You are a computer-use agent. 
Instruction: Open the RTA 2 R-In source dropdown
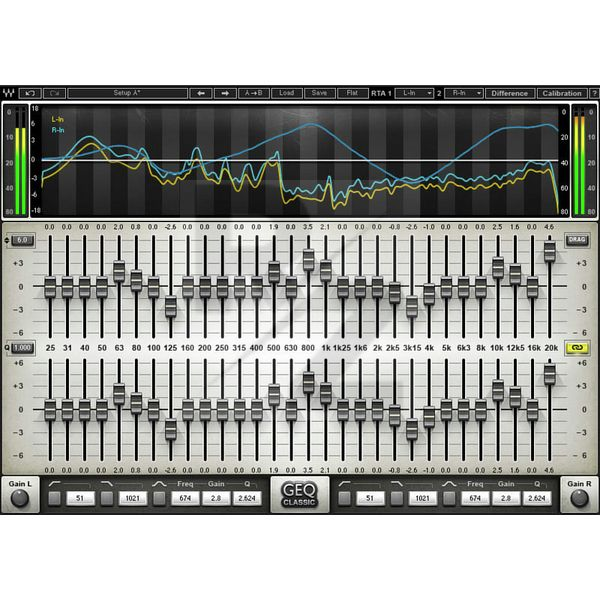(464, 93)
